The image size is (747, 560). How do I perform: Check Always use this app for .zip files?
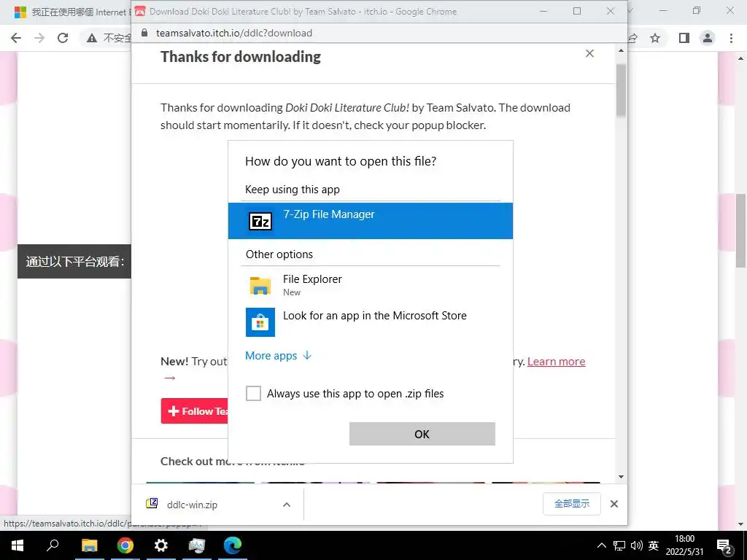click(x=253, y=393)
